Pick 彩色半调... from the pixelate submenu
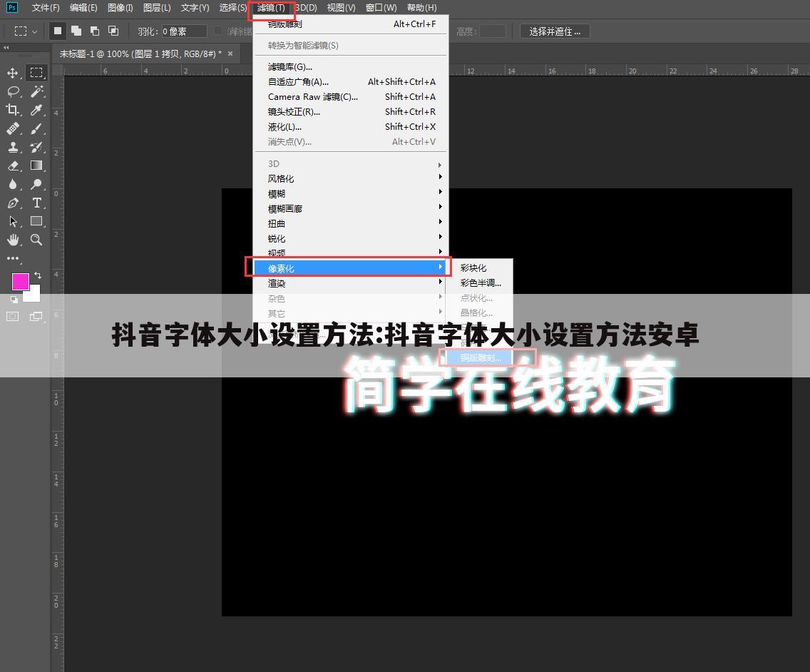Screen dimensions: 810x672 (x=480, y=282)
